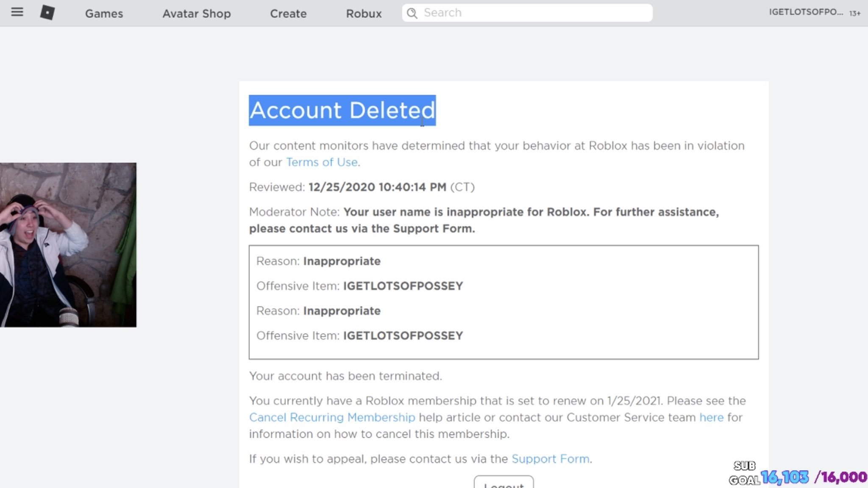Click the Account Deleted heading
Image resolution: width=868 pixels, height=488 pixels.
[x=342, y=110]
